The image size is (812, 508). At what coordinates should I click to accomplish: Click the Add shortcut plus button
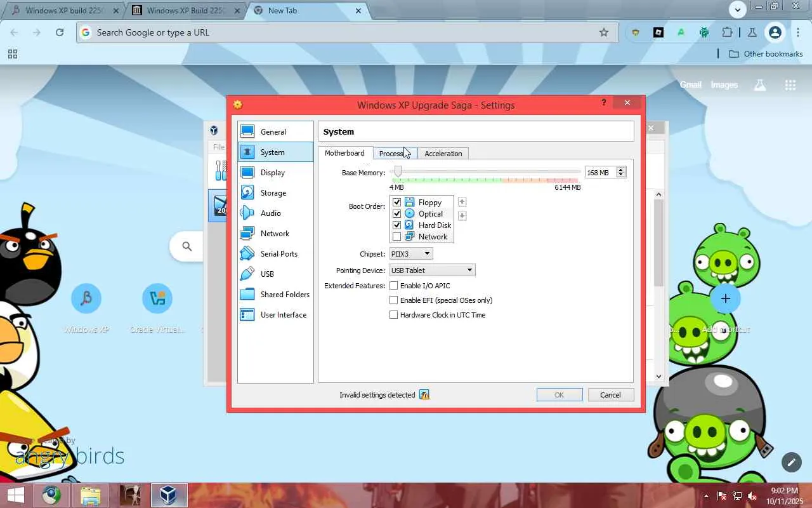click(x=726, y=298)
